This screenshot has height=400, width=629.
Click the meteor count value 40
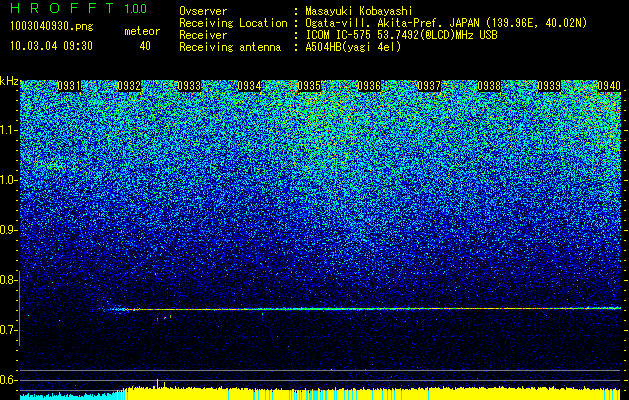[145, 46]
